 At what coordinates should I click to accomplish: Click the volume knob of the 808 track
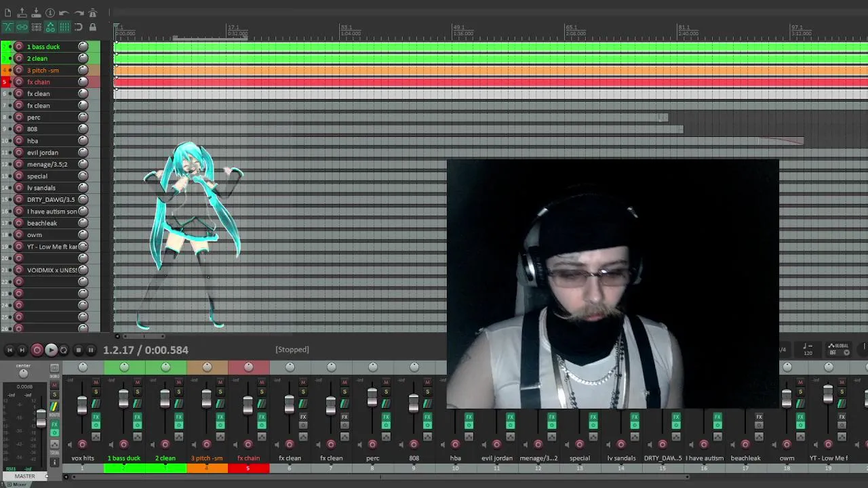[83, 129]
